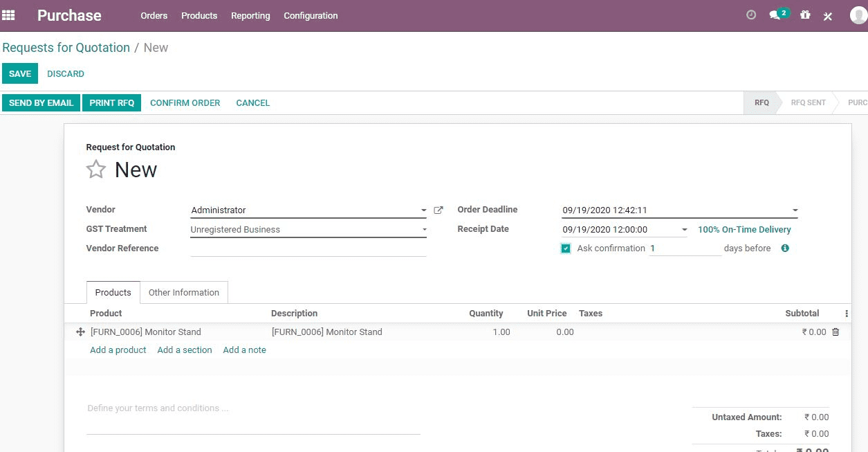
Task: Click info icon next to days before
Action: point(785,248)
